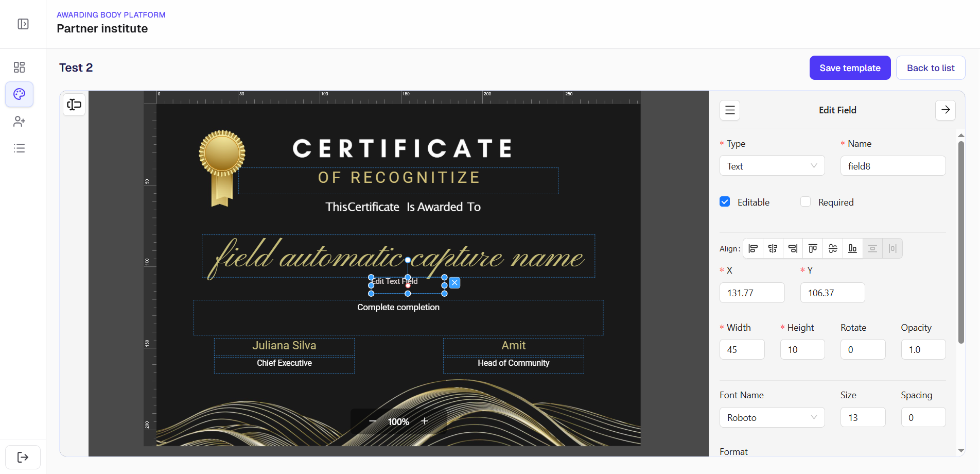Image resolution: width=980 pixels, height=474 pixels.
Task: Click the Name input field
Action: [892, 166]
